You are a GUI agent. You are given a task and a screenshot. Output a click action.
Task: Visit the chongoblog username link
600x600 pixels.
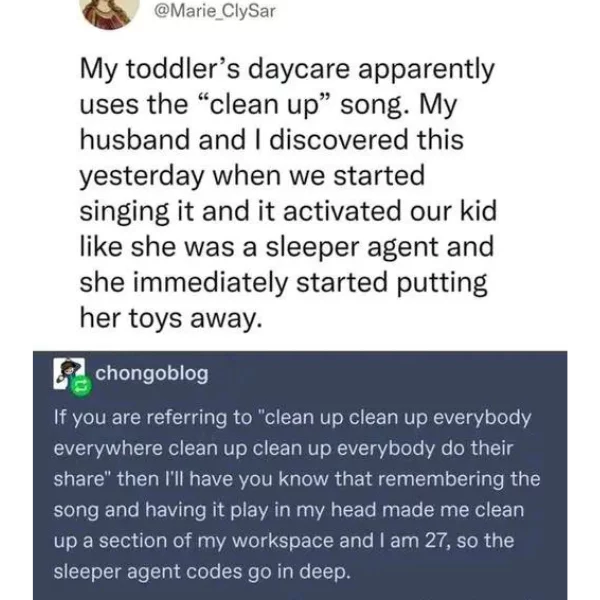(x=152, y=373)
